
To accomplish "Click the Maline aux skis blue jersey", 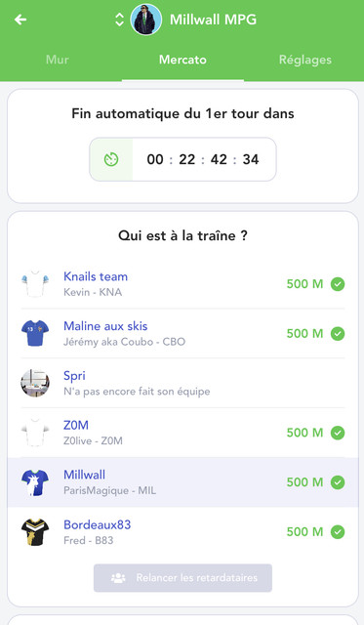I will (35, 333).
